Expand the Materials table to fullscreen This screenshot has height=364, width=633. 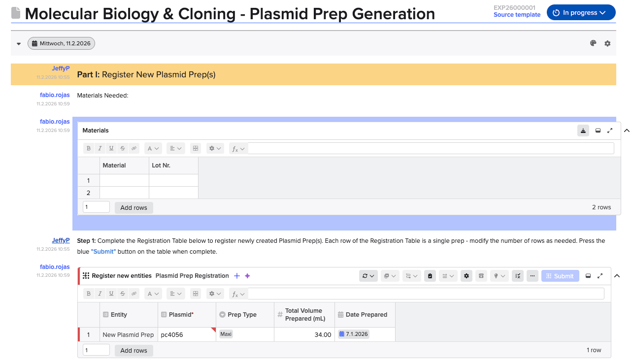610,131
